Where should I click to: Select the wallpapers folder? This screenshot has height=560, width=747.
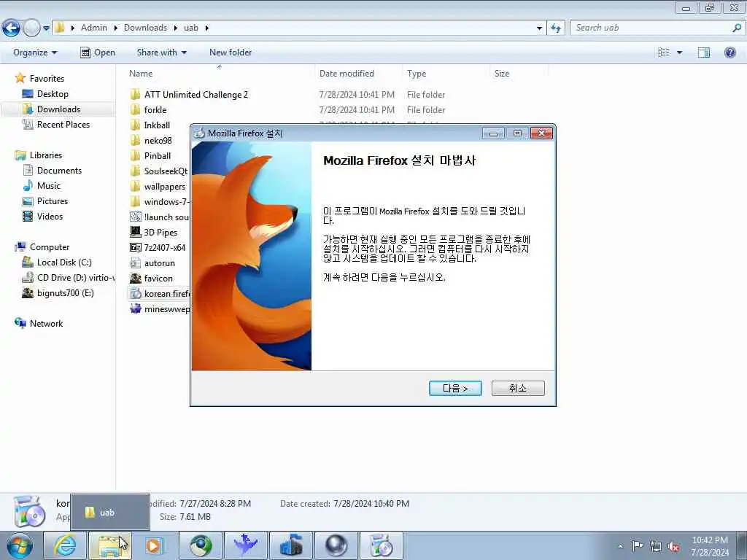pos(164,186)
